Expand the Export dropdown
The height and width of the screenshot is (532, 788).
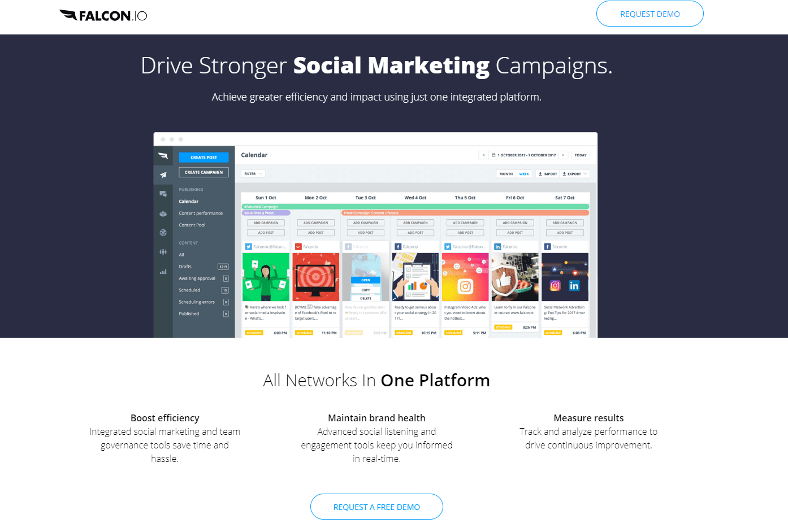click(575, 174)
